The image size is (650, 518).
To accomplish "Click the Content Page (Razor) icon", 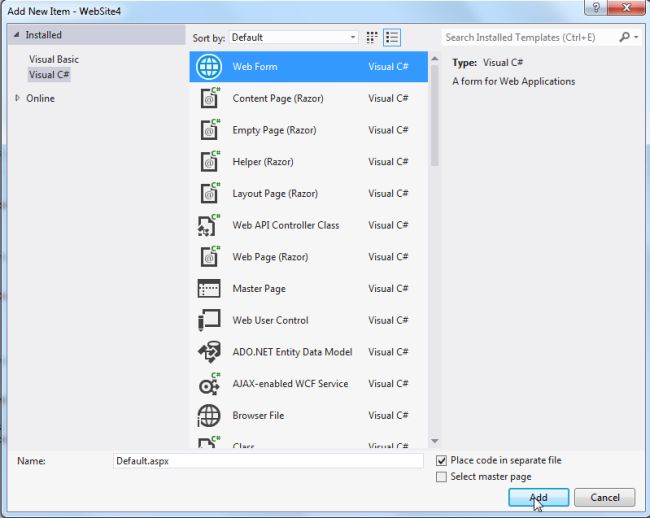I will (210, 98).
